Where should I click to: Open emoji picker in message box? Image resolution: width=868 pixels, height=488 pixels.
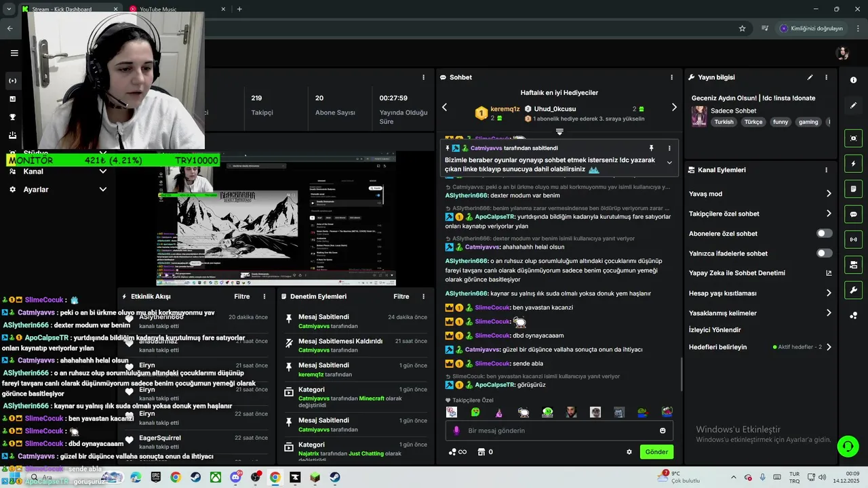(x=663, y=430)
